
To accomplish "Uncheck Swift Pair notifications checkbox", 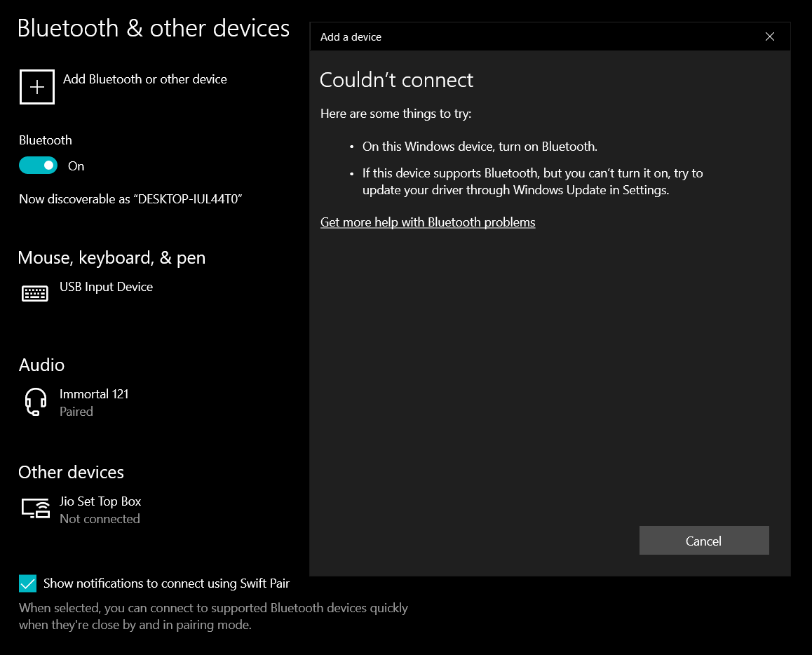I will [x=27, y=583].
